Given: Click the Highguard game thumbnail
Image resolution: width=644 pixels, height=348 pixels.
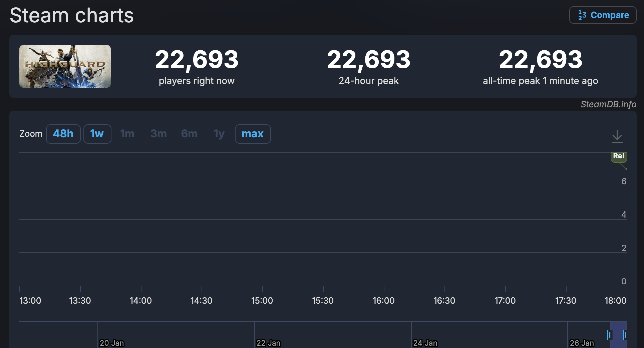Looking at the screenshot, I should [x=65, y=66].
